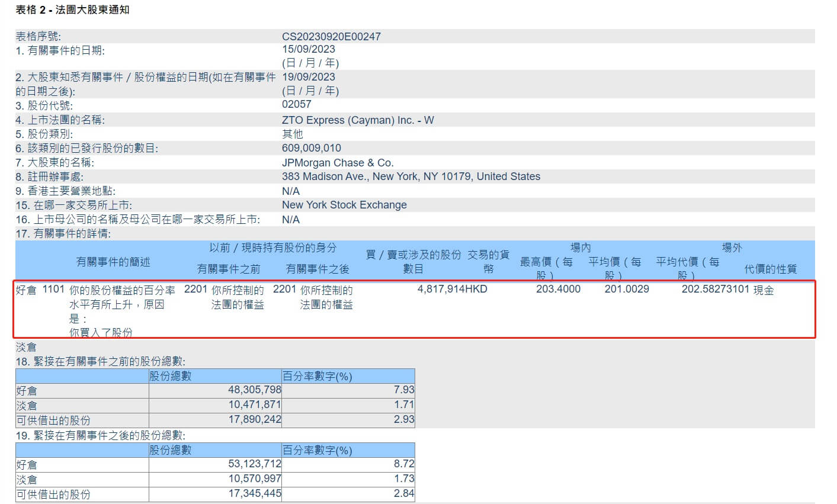The width and height of the screenshot is (837, 504).
Task: Select issued shares figure 609,009,010
Action: [x=312, y=148]
